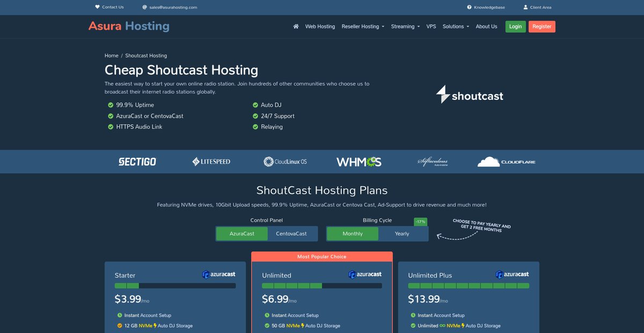Click the Asura Hosting site logo

click(x=129, y=26)
